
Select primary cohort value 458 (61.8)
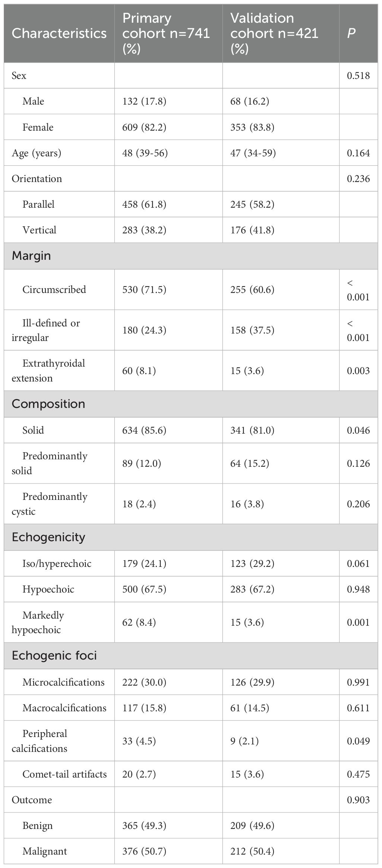[x=144, y=204]
